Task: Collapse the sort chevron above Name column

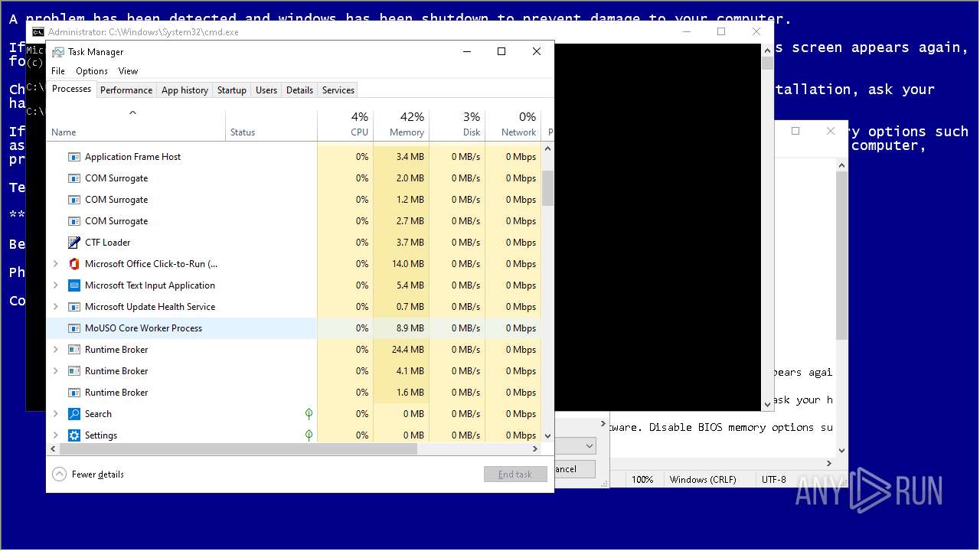Action: pyautogui.click(x=132, y=113)
